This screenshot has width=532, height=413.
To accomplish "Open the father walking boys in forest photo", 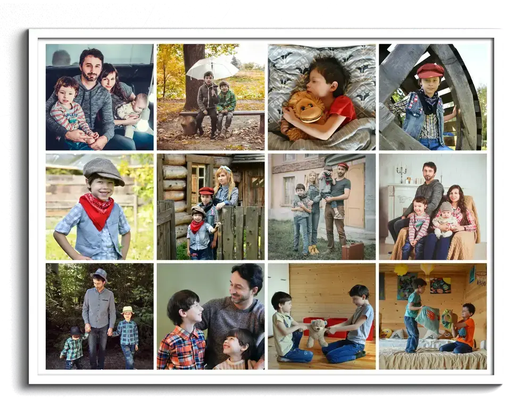I will pyautogui.click(x=99, y=316).
